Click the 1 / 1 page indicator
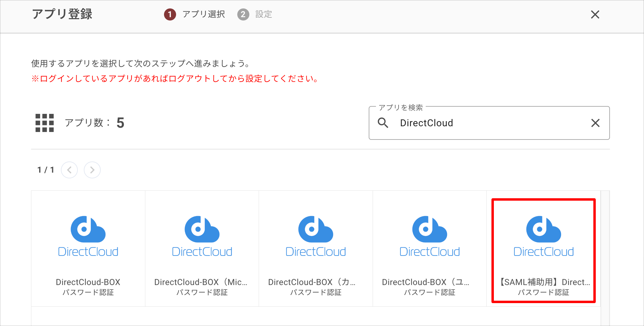 point(46,170)
